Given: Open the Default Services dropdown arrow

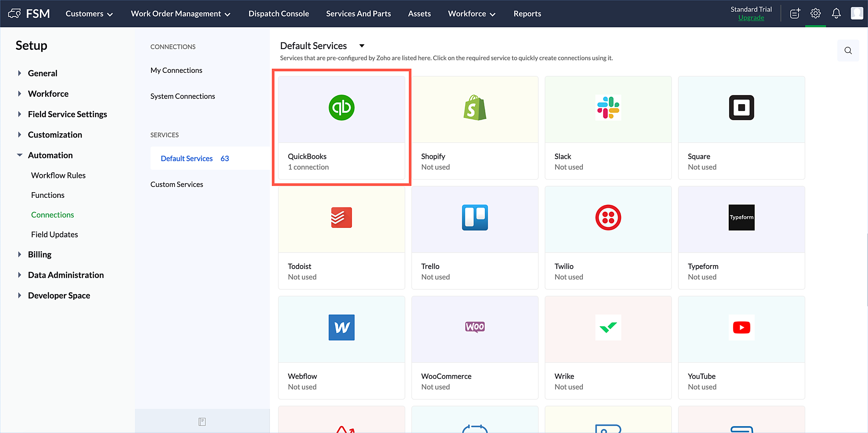Looking at the screenshot, I should pyautogui.click(x=362, y=46).
